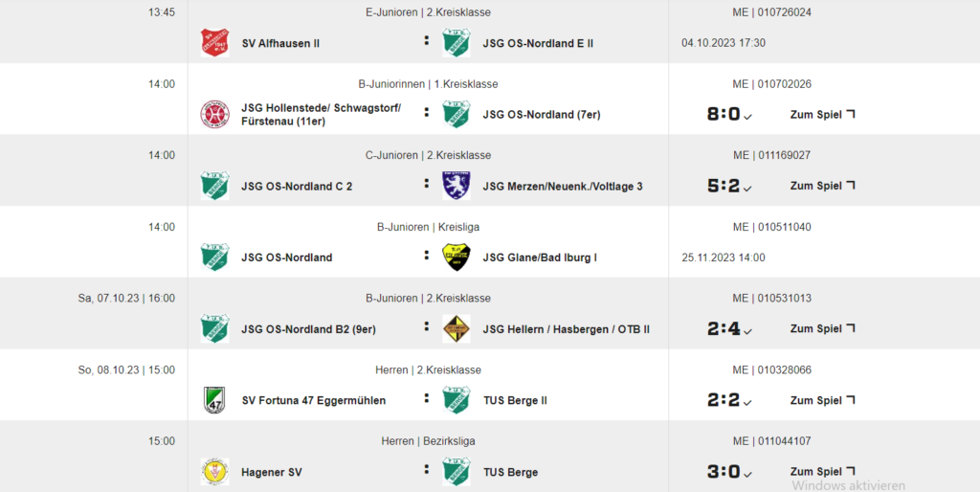Select the 3:0 final score

724,471
